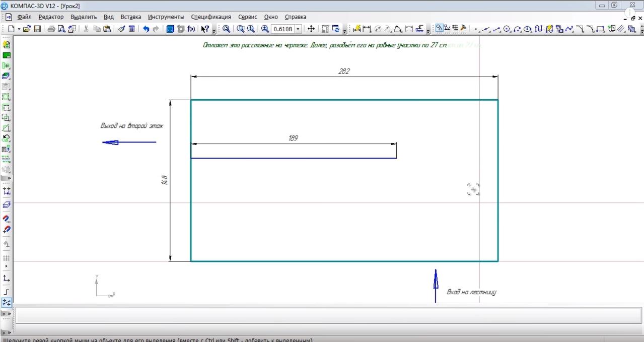Click the Save document icon

(37, 29)
